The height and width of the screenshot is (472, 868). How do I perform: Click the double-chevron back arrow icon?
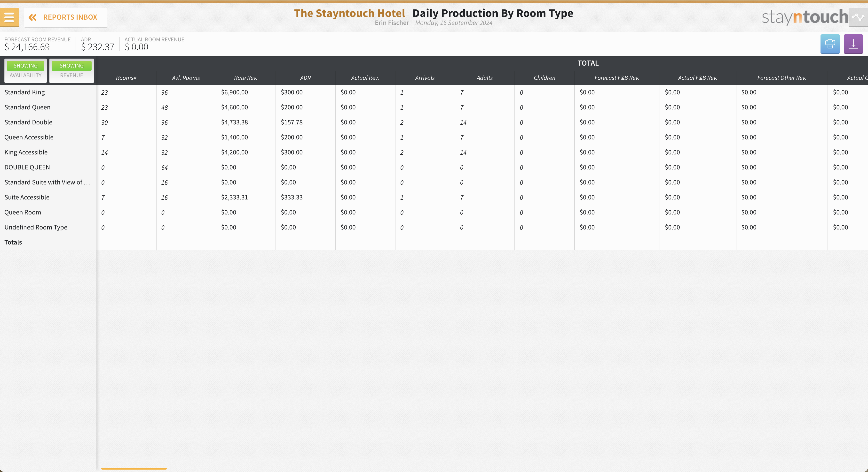[x=32, y=17]
